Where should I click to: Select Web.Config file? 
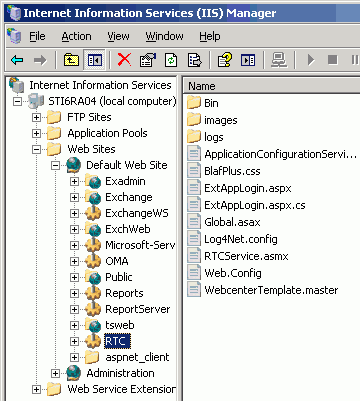233,273
